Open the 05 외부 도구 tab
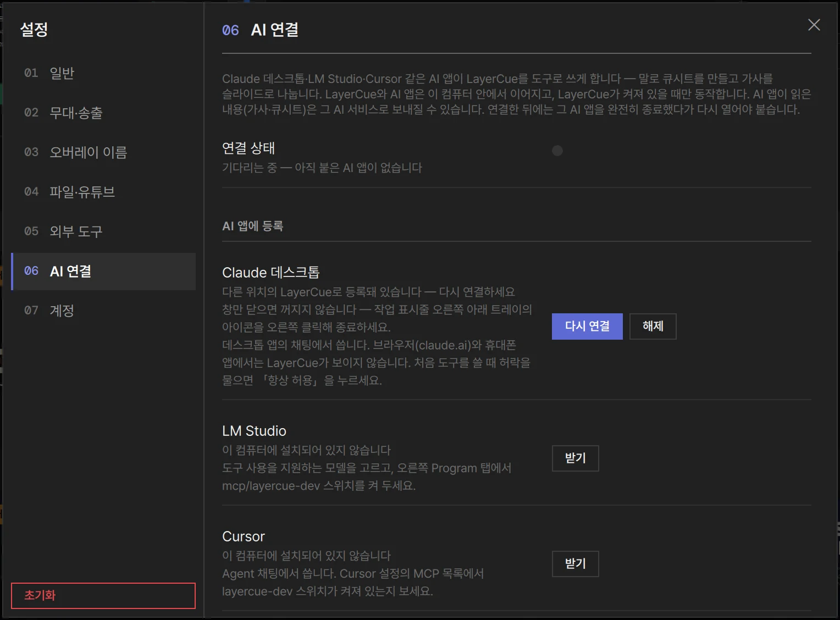840x620 pixels. 103,231
